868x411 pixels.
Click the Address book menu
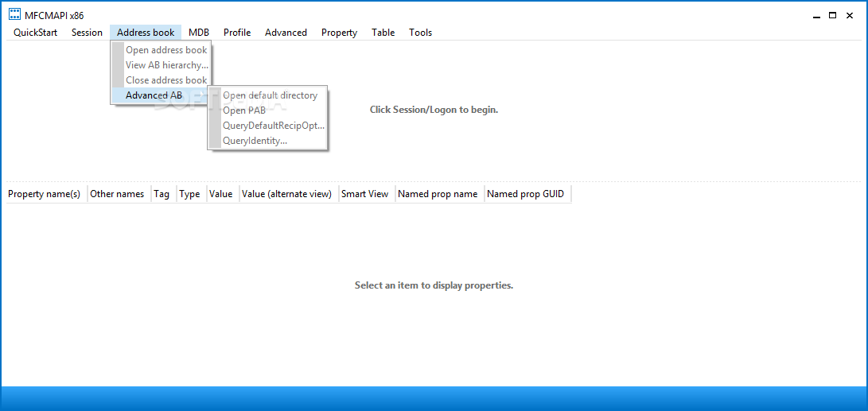146,33
